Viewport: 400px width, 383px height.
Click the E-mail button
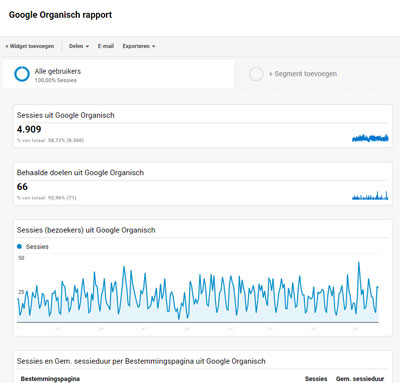pyautogui.click(x=106, y=46)
